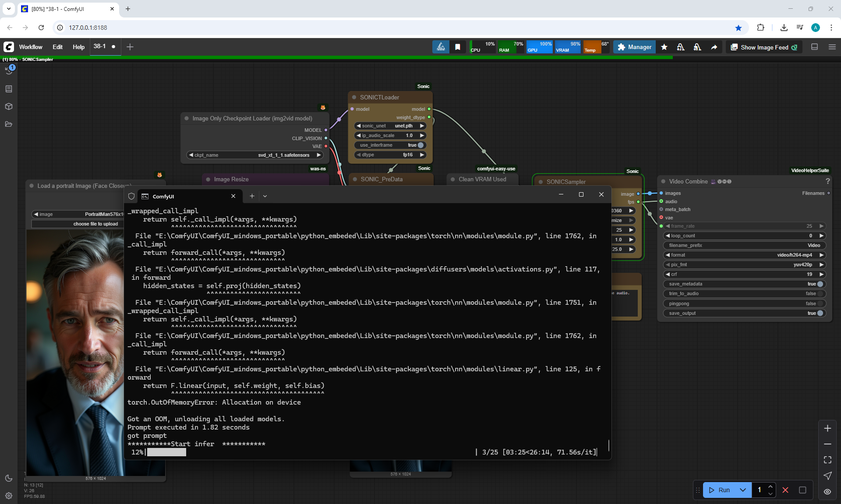The image size is (841, 504).
Task: Click the Manager button
Action: [634, 47]
